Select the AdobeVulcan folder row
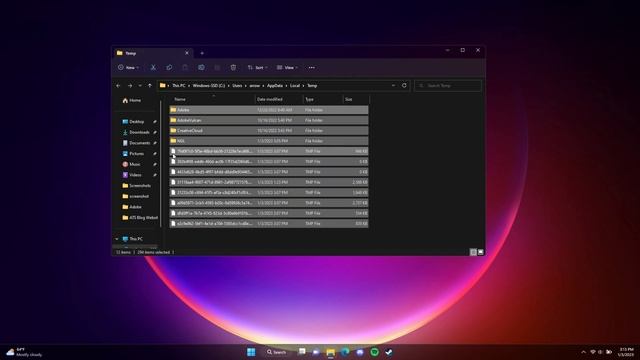 click(269, 120)
